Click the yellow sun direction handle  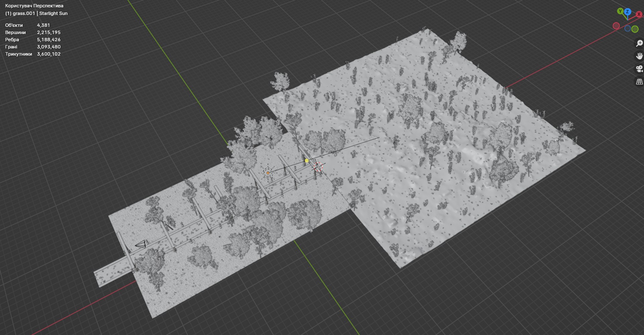(x=307, y=161)
